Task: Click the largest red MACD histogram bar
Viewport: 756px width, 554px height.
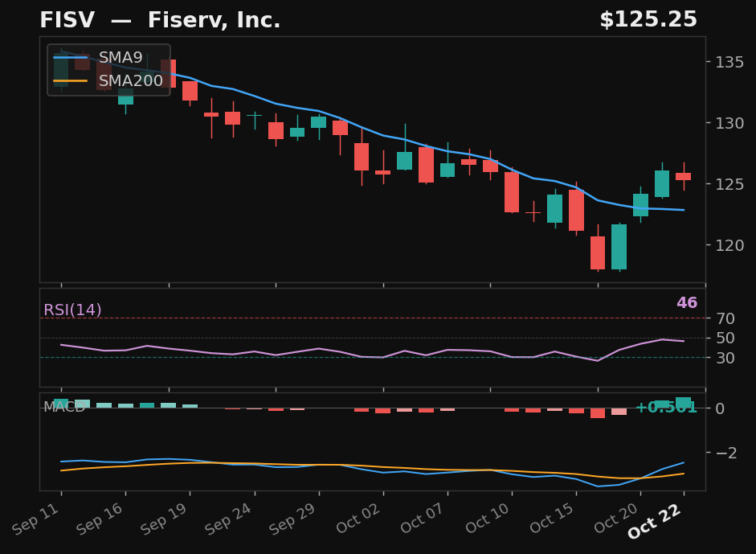Action: pyautogui.click(x=598, y=413)
